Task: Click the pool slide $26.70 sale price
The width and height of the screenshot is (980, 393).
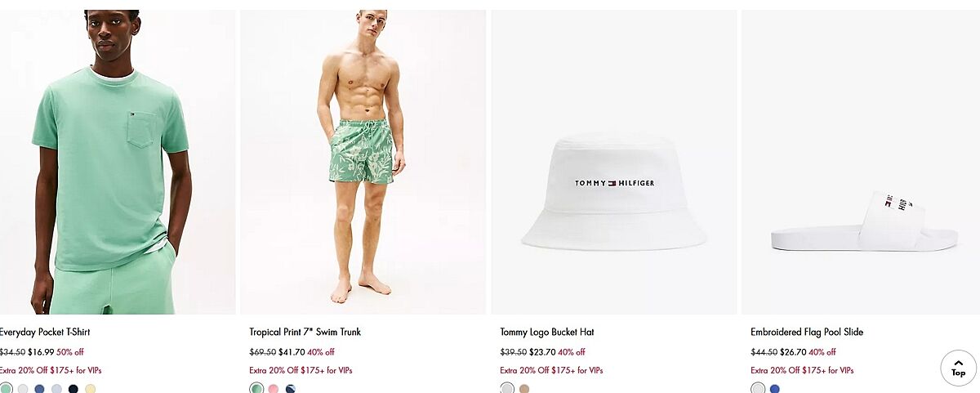Action: click(x=793, y=352)
